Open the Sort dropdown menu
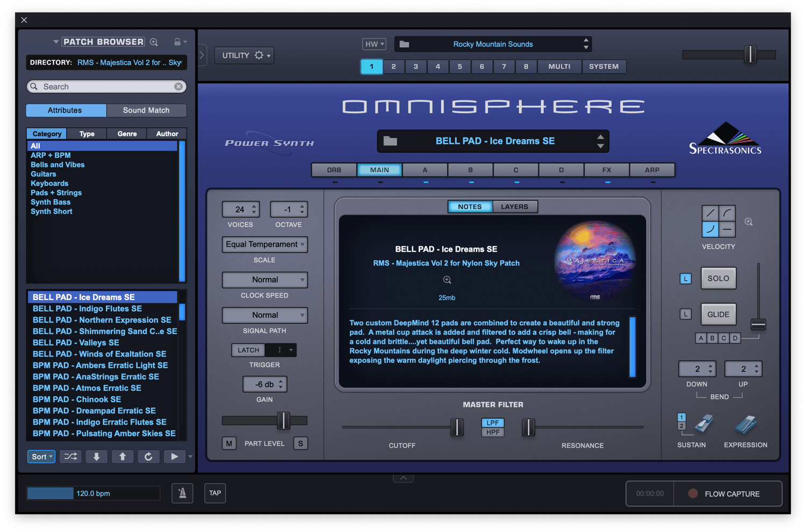The height and width of the screenshot is (532, 806). click(41, 457)
